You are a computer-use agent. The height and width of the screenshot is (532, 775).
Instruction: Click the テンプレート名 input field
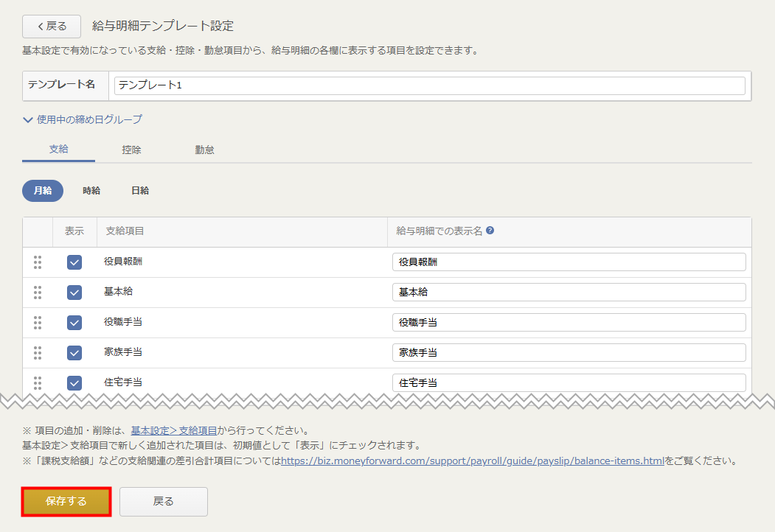pyautogui.click(x=429, y=85)
